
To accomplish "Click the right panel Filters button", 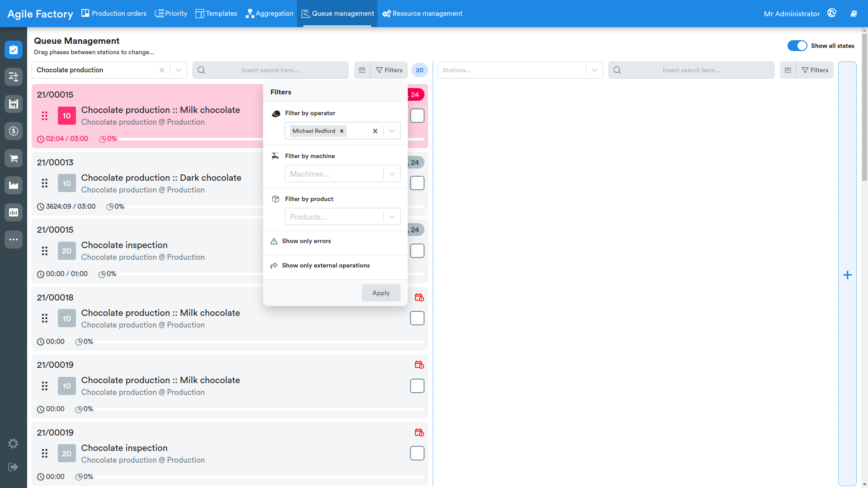I will (x=815, y=70).
